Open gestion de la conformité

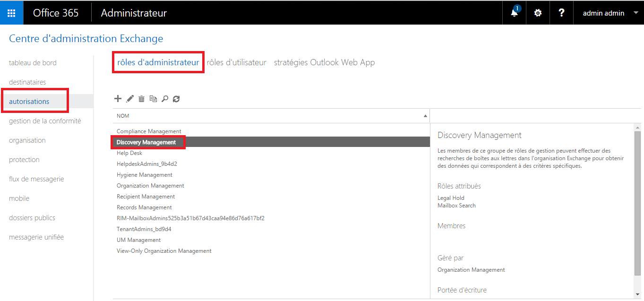[x=45, y=121]
